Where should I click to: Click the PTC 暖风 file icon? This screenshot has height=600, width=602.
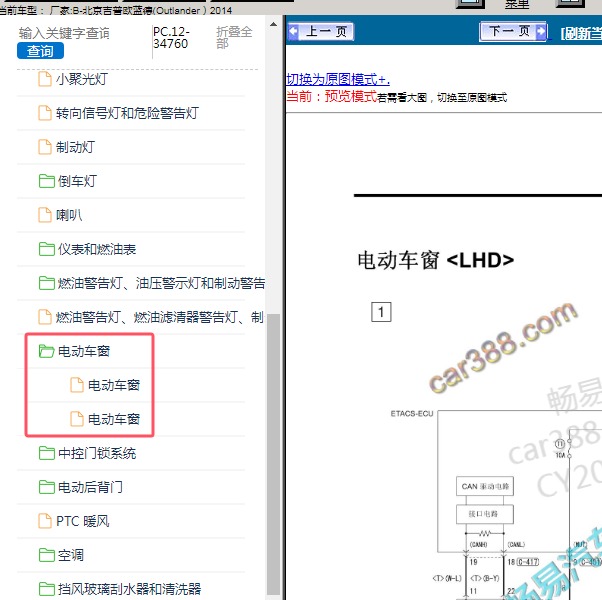(x=45, y=521)
